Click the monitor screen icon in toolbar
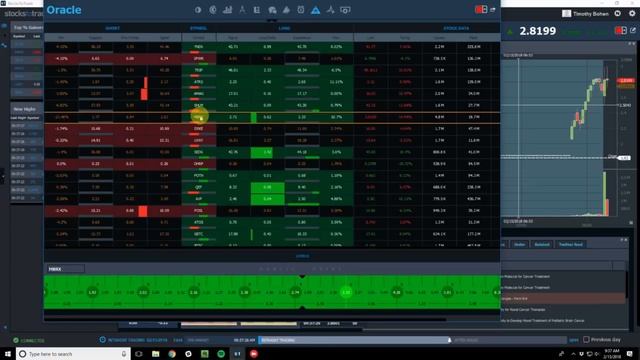The height and width of the screenshot is (360, 640). pyautogui.click(x=345, y=10)
